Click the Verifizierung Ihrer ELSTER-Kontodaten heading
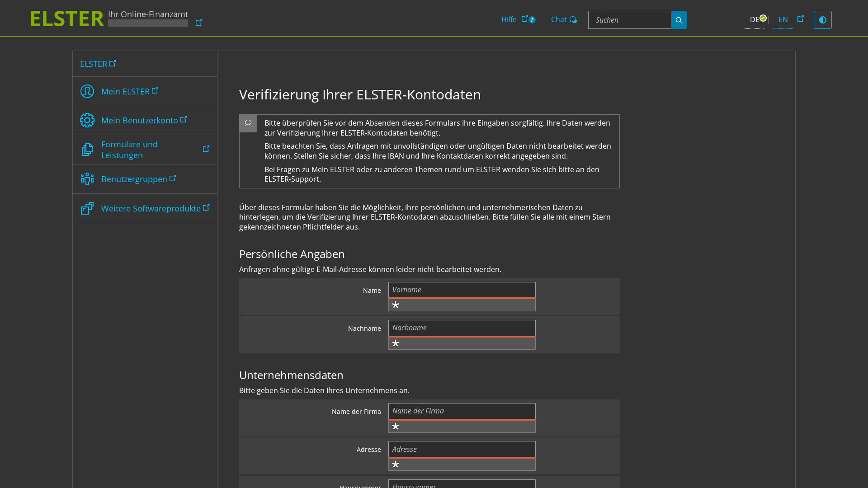The image size is (868, 488). coord(360,94)
